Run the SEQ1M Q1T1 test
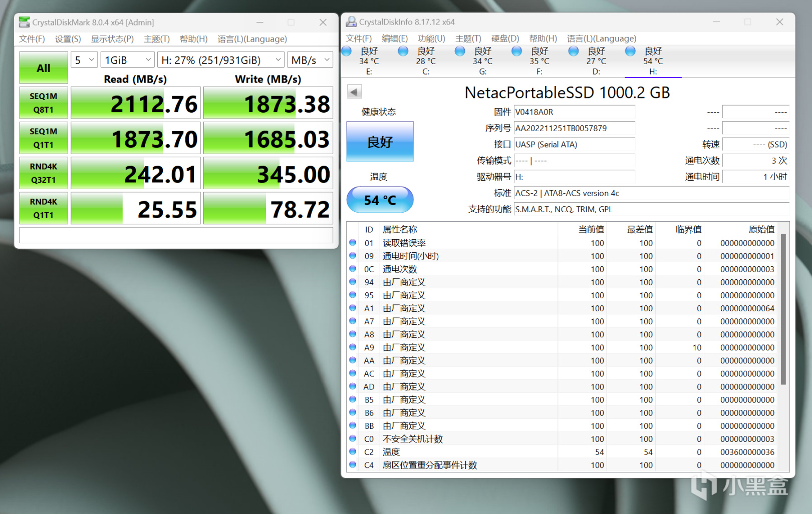812x514 pixels. (x=44, y=138)
